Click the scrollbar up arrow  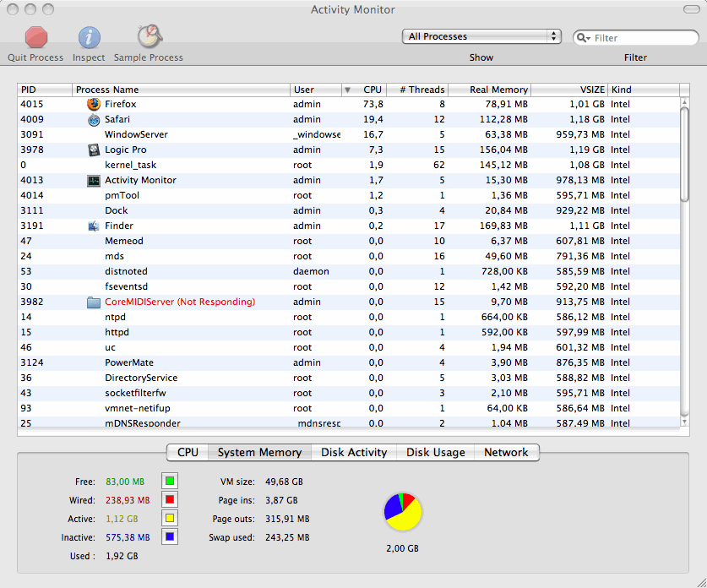pos(684,101)
